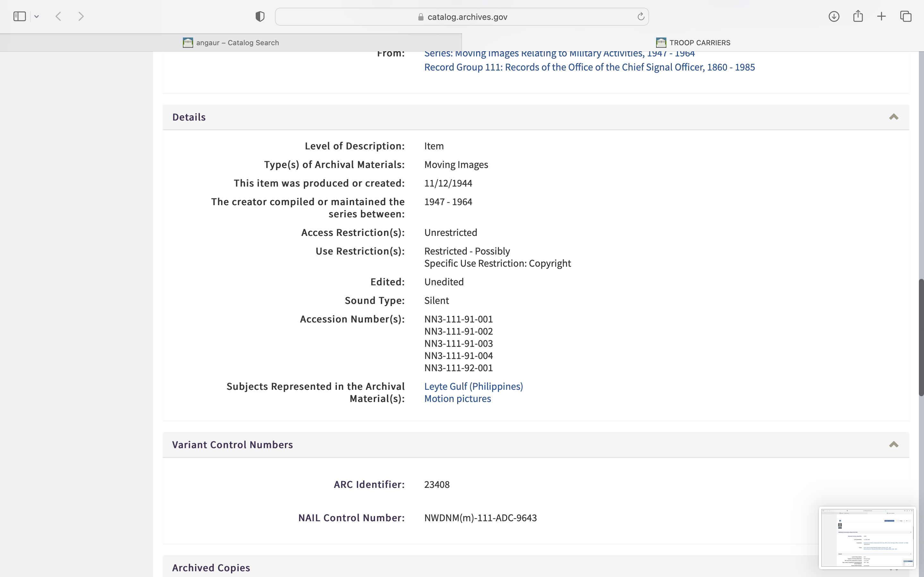Open the downloads icon
Image resolution: width=924 pixels, height=577 pixels.
click(834, 16)
